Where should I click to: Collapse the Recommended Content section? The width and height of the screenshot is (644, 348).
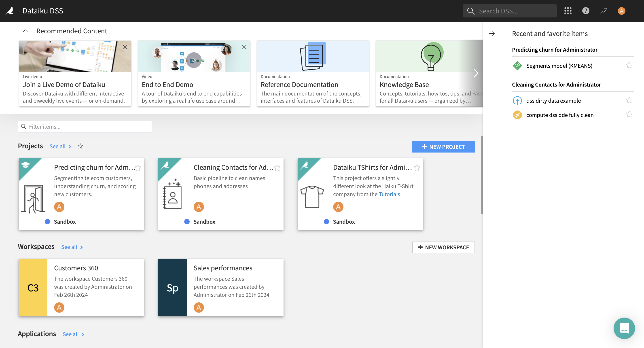pyautogui.click(x=25, y=31)
